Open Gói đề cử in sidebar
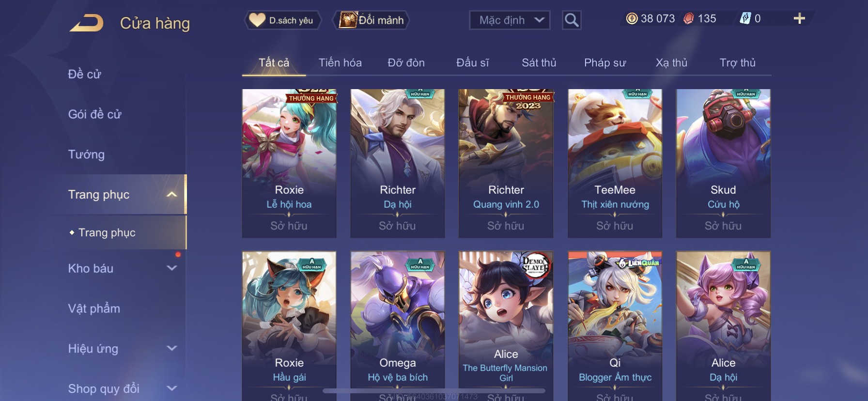 point(94,114)
